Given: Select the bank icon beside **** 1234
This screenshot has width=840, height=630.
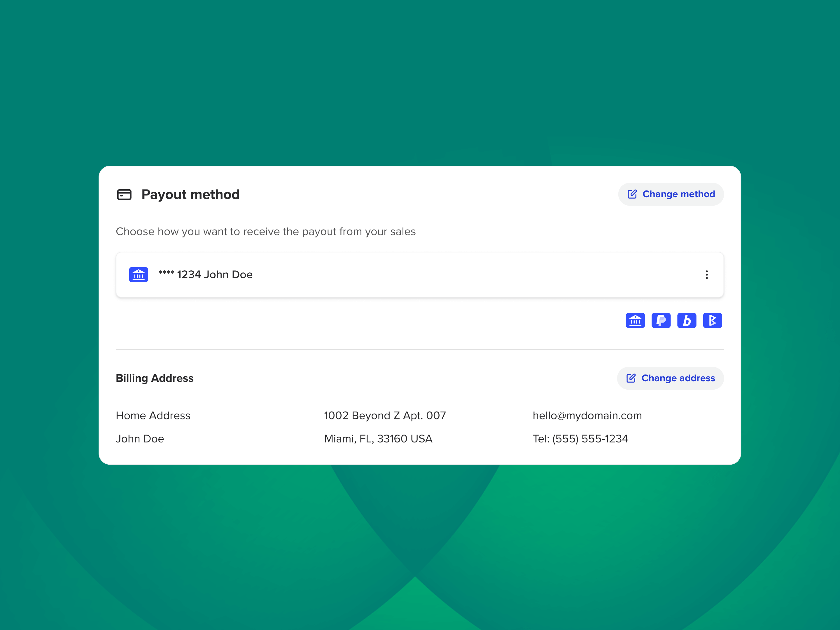Looking at the screenshot, I should (x=139, y=274).
